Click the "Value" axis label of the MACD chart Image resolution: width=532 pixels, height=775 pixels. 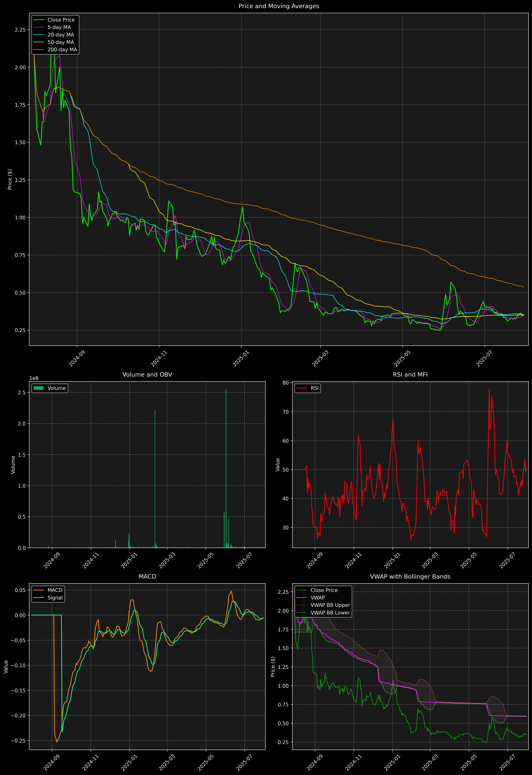point(6,667)
